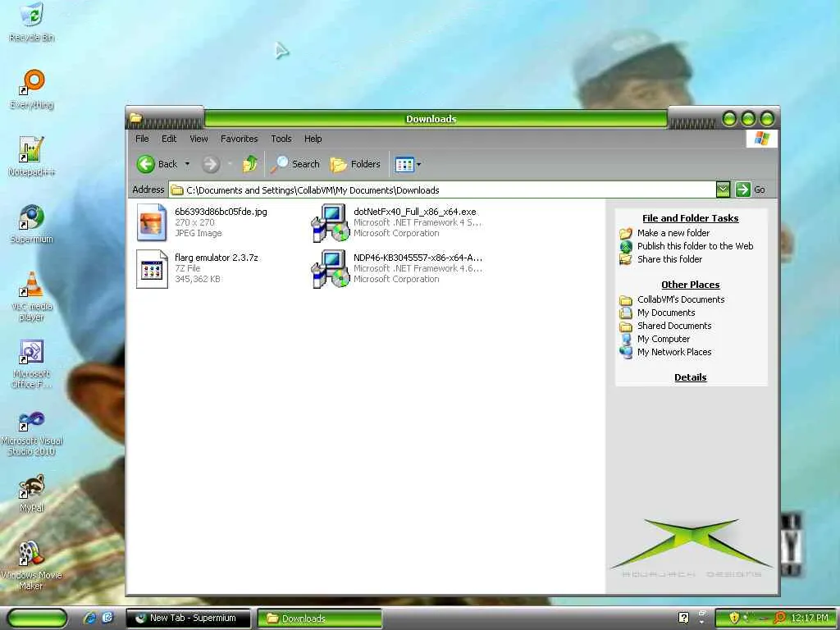Open the Favorites menu
The height and width of the screenshot is (630, 840).
[x=239, y=139]
